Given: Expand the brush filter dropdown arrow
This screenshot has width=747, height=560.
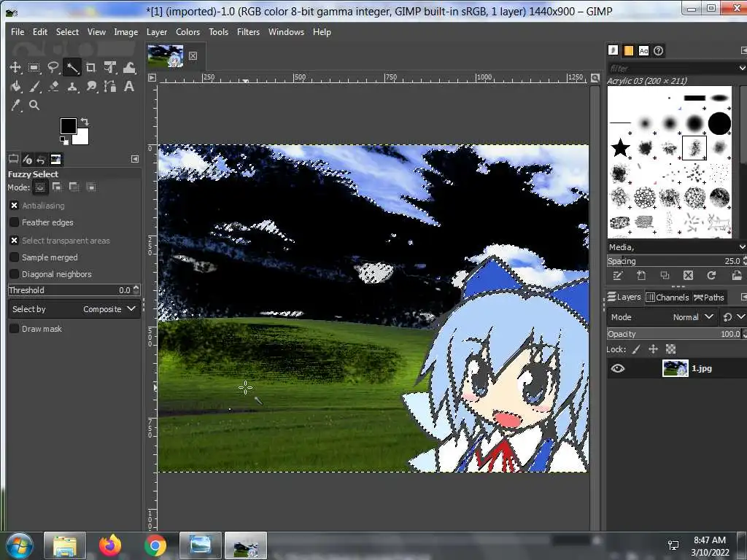Looking at the screenshot, I should [x=742, y=68].
